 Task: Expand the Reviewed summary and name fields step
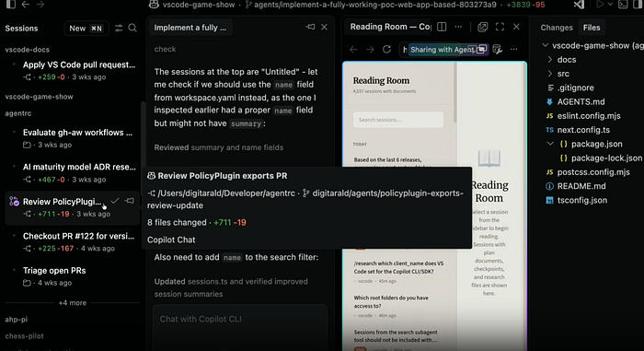pos(219,147)
